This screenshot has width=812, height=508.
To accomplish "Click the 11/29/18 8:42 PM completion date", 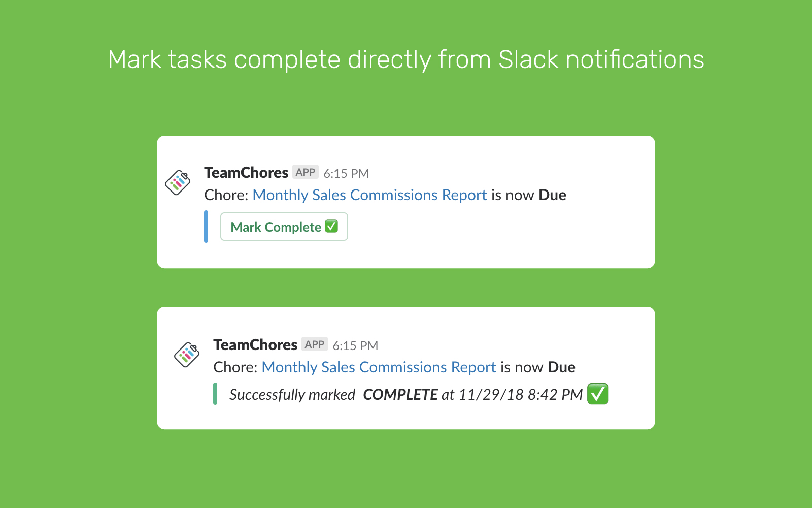I will click(x=520, y=395).
